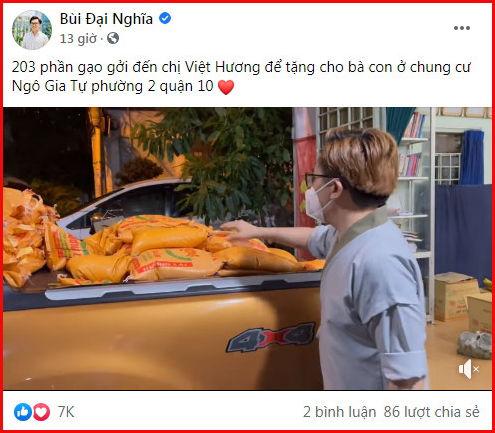Open the "86 lượt chia sẻ" shares list

pos(431,412)
